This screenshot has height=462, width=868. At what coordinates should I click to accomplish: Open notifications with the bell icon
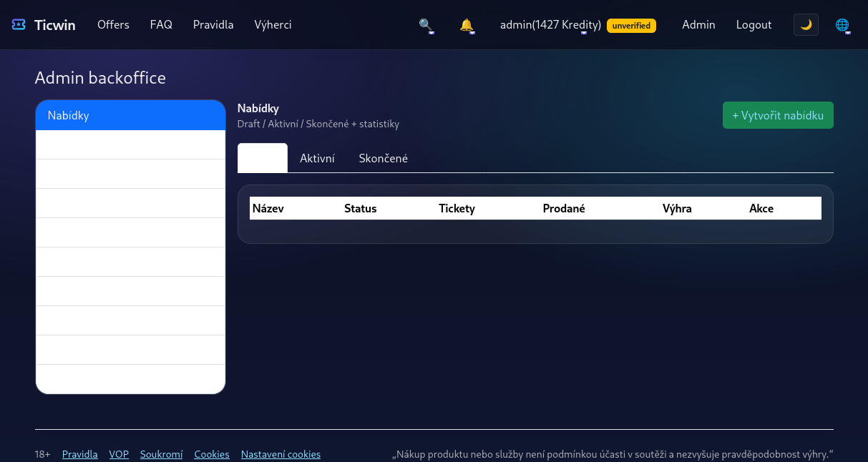tap(467, 25)
